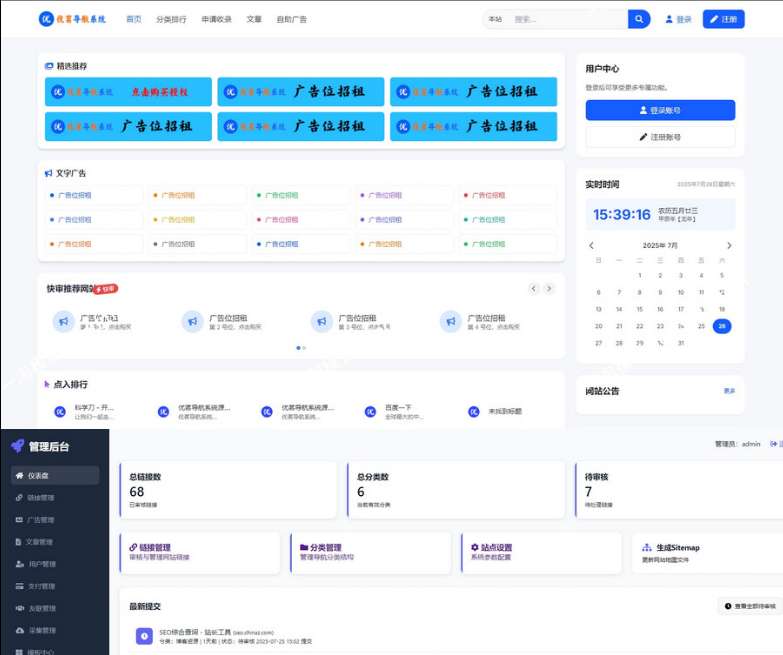Click the 分类管理 folder card
Screen dimensions: 783x655
371,553
